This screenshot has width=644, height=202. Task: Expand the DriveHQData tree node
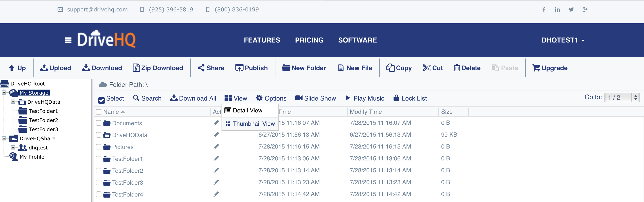point(13,102)
